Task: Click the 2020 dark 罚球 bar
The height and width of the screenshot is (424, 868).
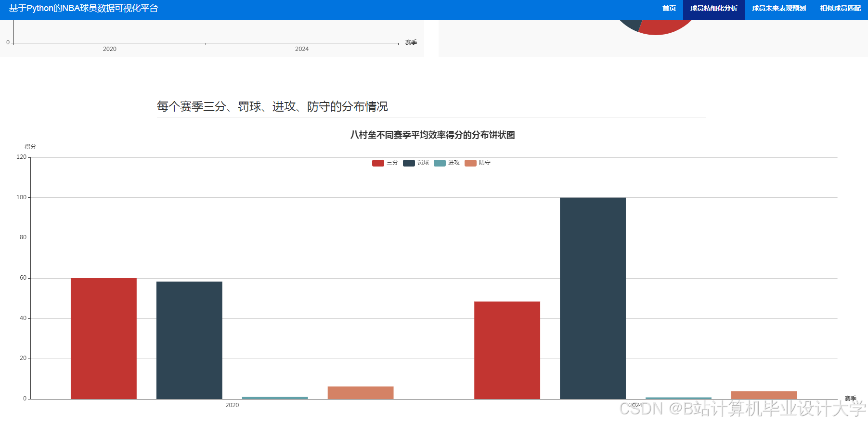Action: click(x=189, y=340)
